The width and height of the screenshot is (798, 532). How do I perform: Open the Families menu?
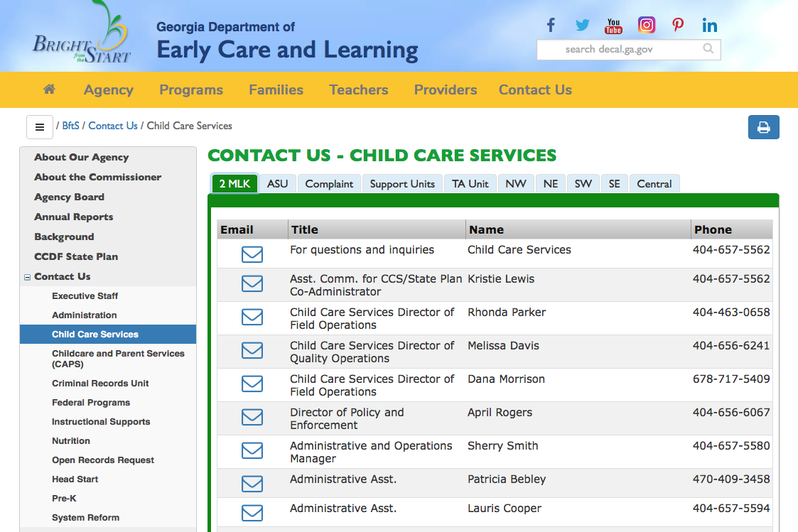coord(276,90)
